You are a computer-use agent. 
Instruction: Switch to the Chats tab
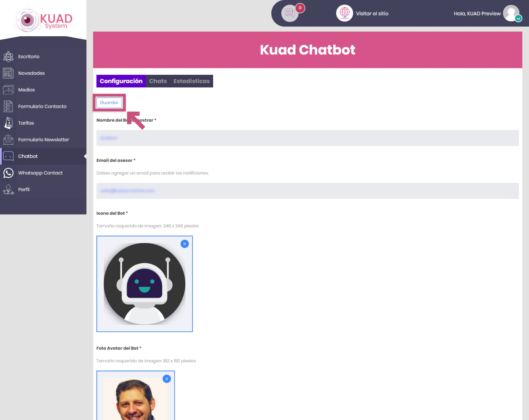(158, 81)
